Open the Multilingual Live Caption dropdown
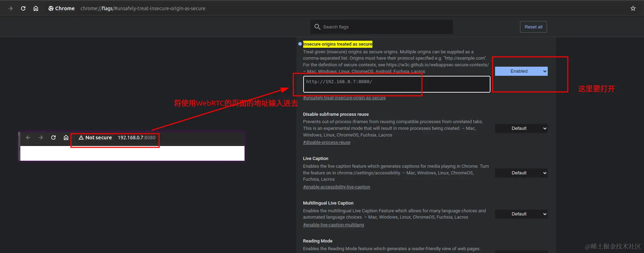The height and width of the screenshot is (253, 644). 521,214
